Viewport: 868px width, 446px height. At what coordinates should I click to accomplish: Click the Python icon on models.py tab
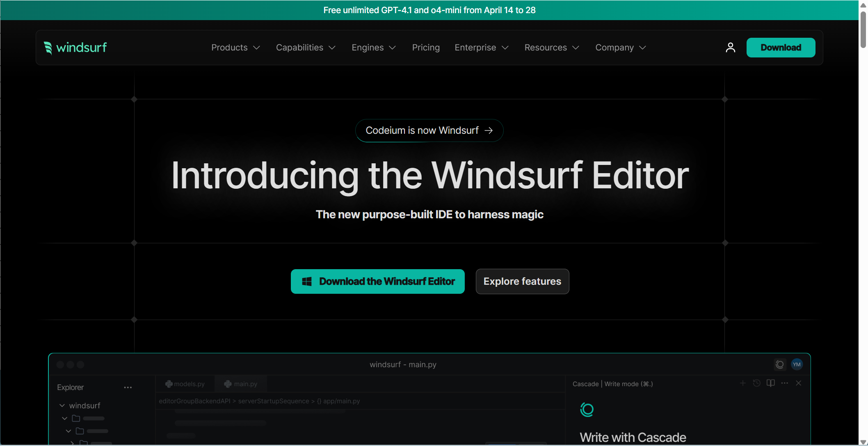tap(169, 384)
